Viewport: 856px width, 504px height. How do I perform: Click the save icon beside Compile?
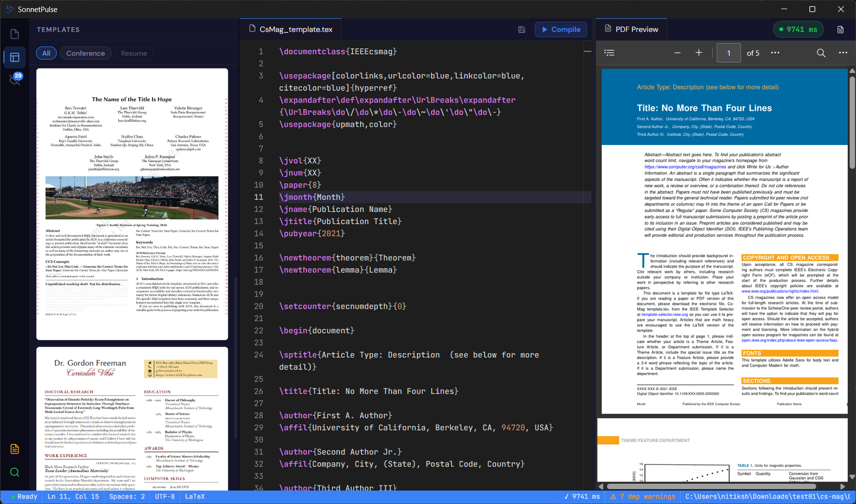522,29
